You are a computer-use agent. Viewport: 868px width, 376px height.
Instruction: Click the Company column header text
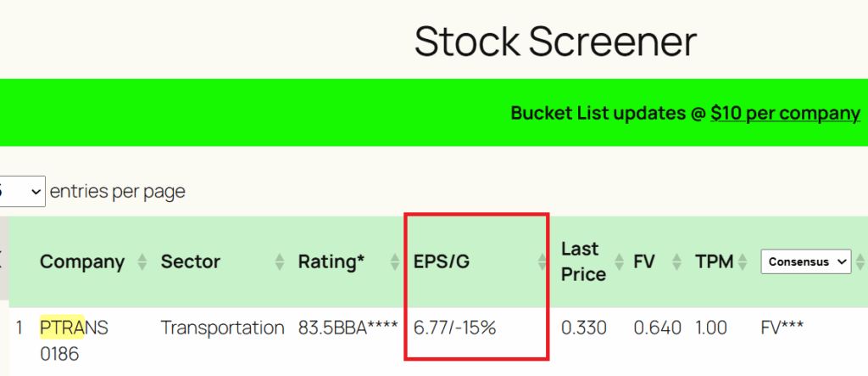82,262
